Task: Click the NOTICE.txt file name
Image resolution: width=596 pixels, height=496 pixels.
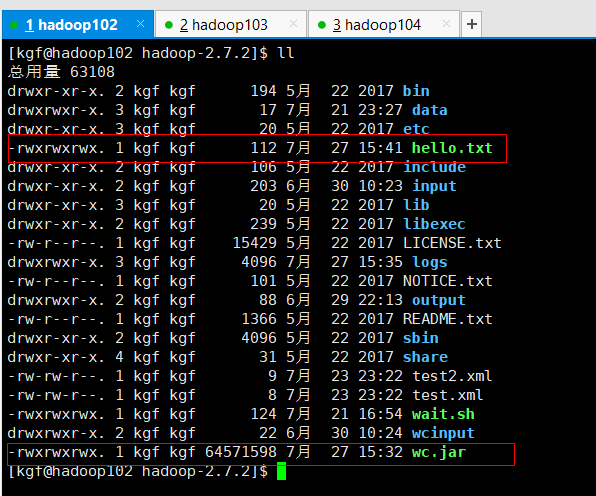Action: pyautogui.click(x=448, y=281)
